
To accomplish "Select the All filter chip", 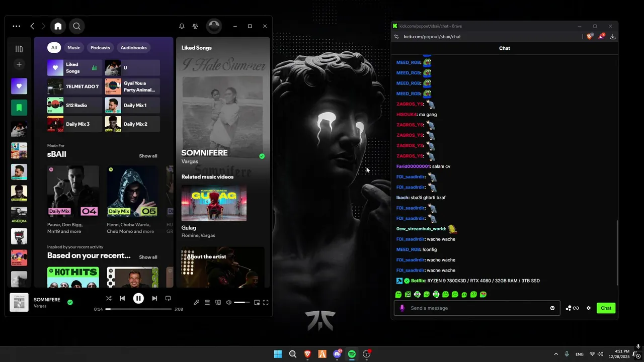I will 54,48.
